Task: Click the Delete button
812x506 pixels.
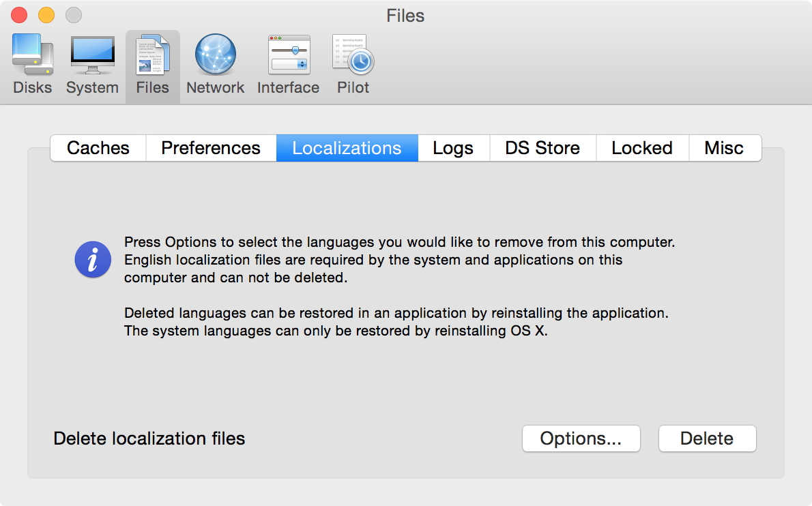Action: [x=707, y=438]
